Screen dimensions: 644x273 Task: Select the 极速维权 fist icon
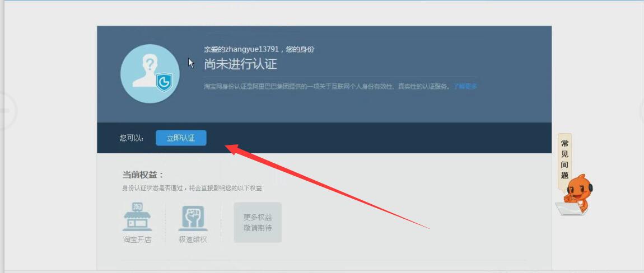193,218
